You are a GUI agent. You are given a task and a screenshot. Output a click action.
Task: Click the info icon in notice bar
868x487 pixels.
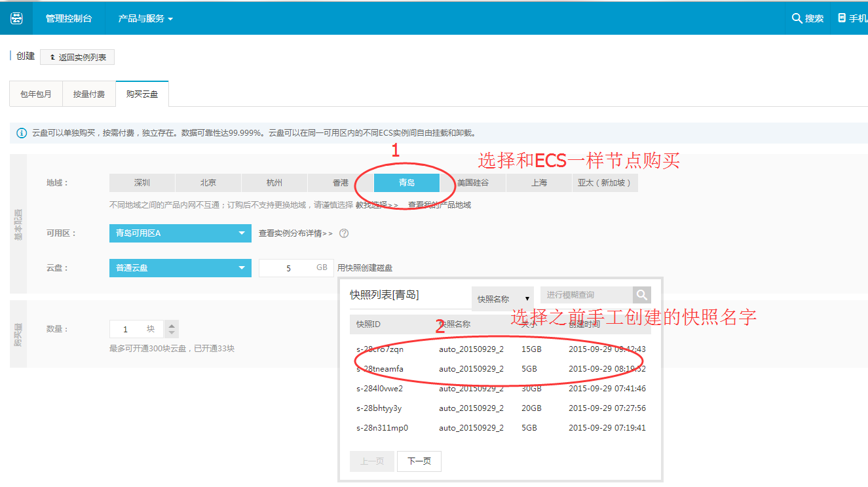click(x=22, y=133)
